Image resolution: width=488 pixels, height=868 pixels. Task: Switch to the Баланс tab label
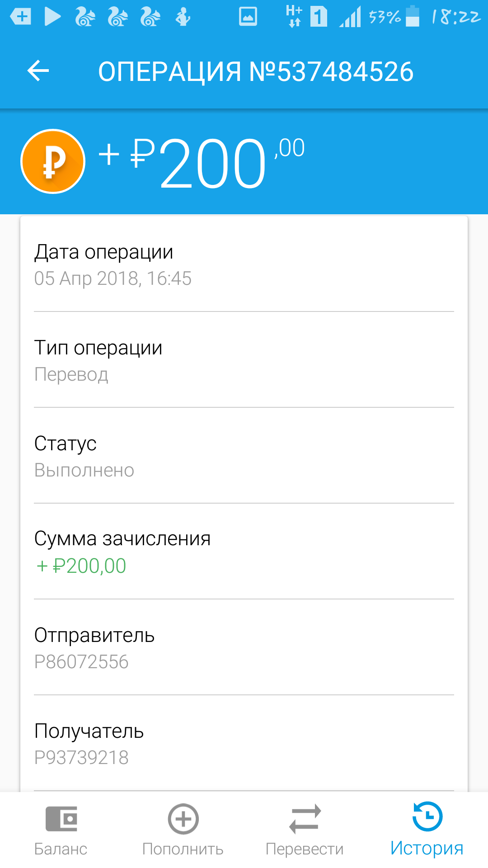[61, 849]
